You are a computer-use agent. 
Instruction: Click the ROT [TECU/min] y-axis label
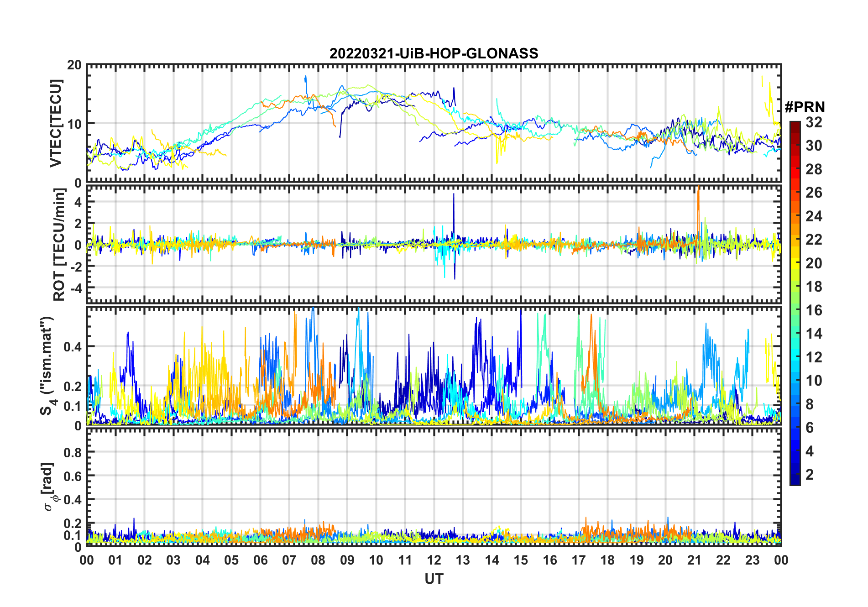tap(59, 244)
